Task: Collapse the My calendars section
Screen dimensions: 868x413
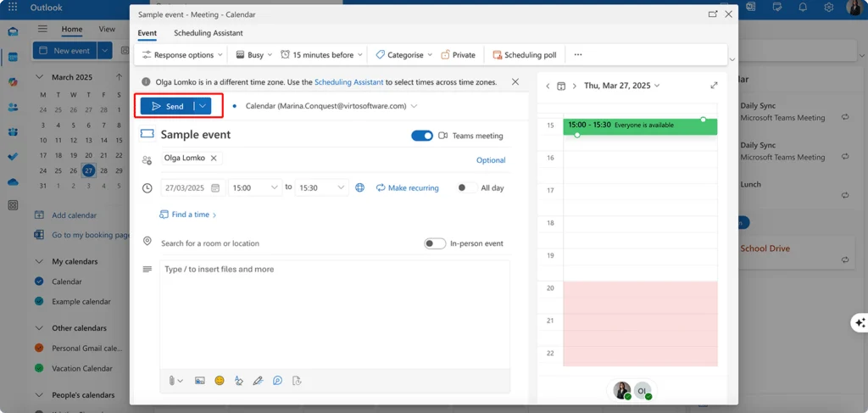Action: 39,261
